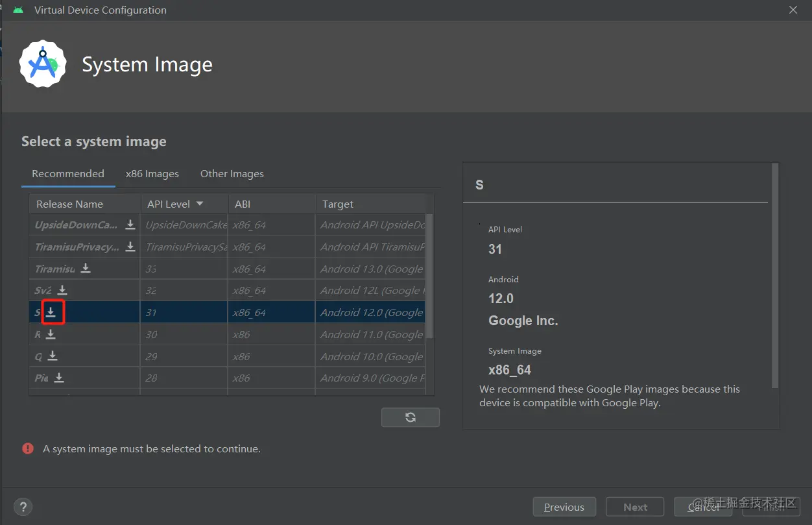The image size is (812, 525).
Task: Download the Tiramisu API 33 image
Action: coord(86,269)
